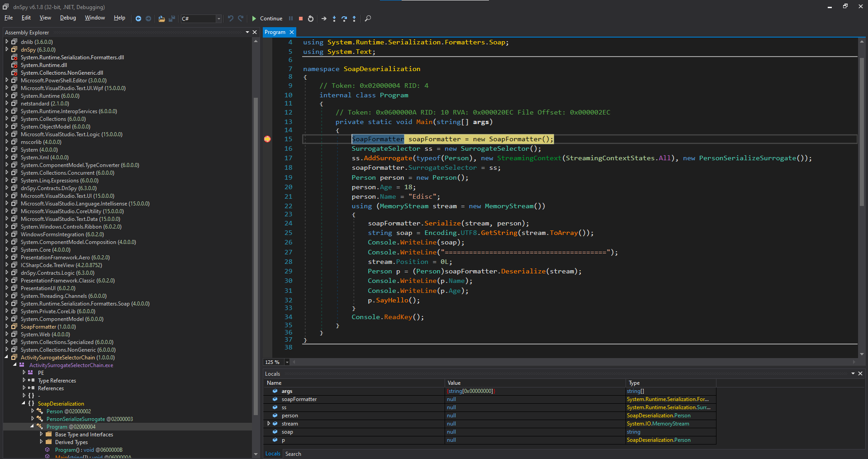Redo the last edit
The image size is (868, 459).
point(241,19)
